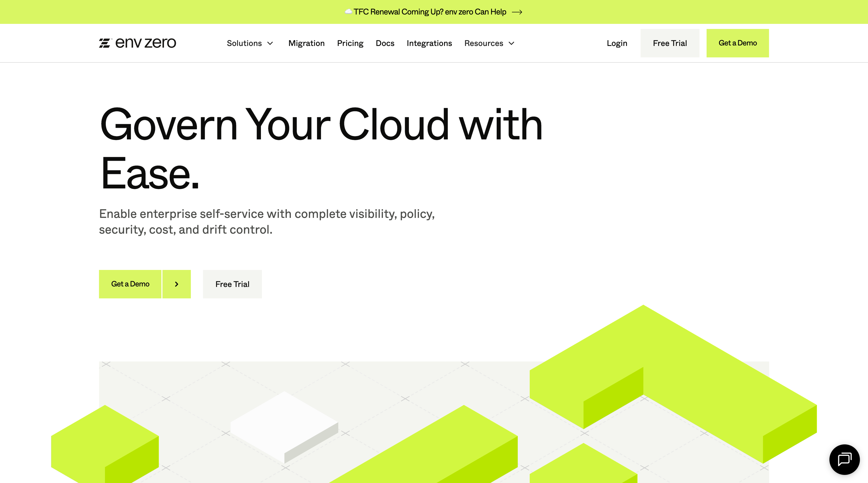
Task: Open the Docs nav link
Action: [385, 43]
